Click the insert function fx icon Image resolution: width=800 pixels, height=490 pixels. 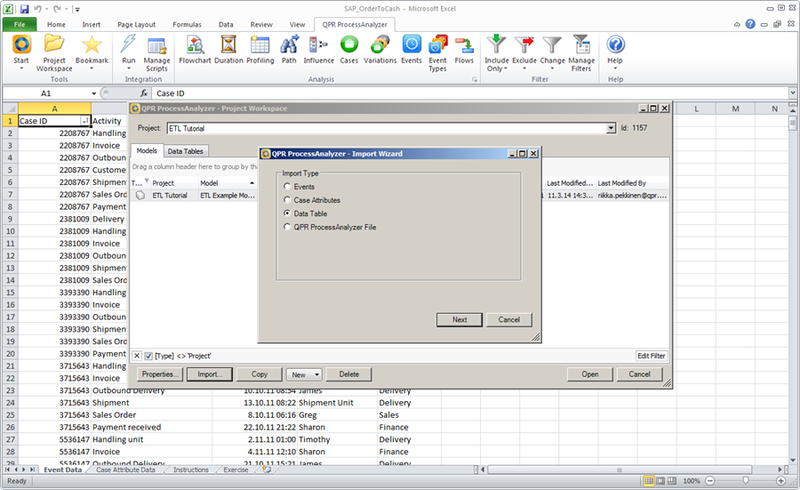tap(144, 93)
